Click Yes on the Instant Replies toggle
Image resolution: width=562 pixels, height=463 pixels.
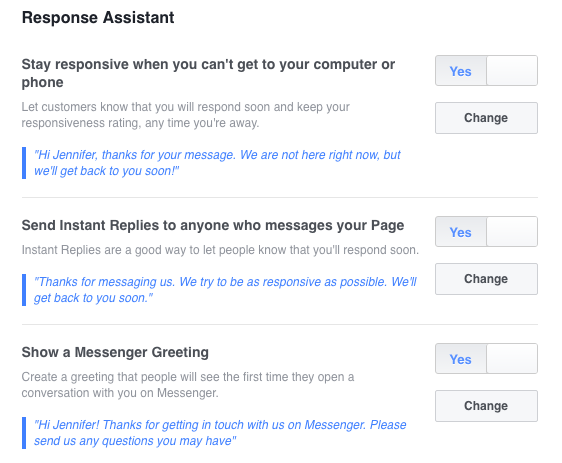(461, 232)
